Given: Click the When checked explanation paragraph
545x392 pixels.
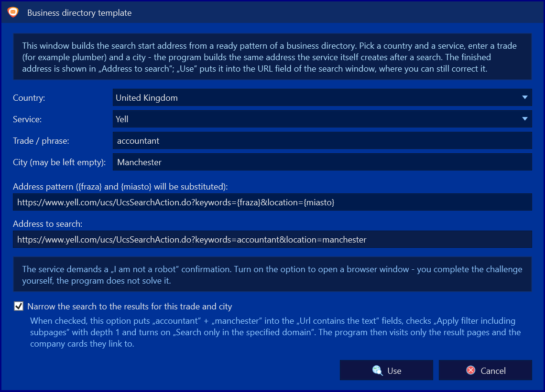Looking at the screenshot, I should [x=275, y=332].
